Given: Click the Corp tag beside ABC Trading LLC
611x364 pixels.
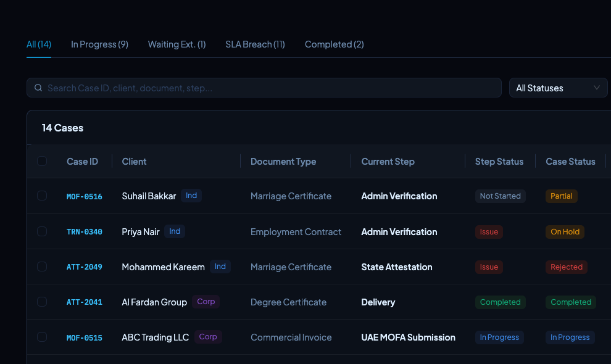Looking at the screenshot, I should [x=208, y=337].
